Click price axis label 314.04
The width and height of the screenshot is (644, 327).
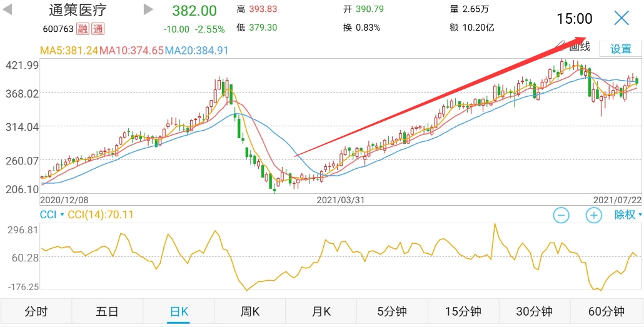click(x=21, y=127)
